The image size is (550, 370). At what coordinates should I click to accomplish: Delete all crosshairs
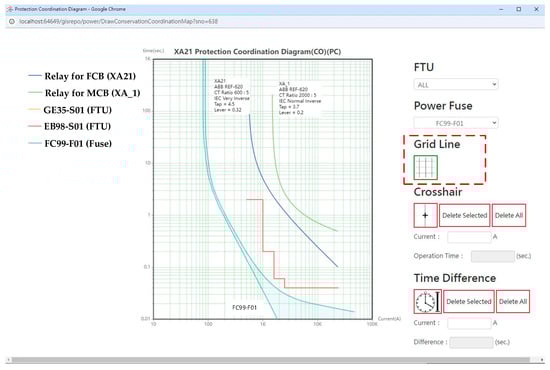click(509, 215)
